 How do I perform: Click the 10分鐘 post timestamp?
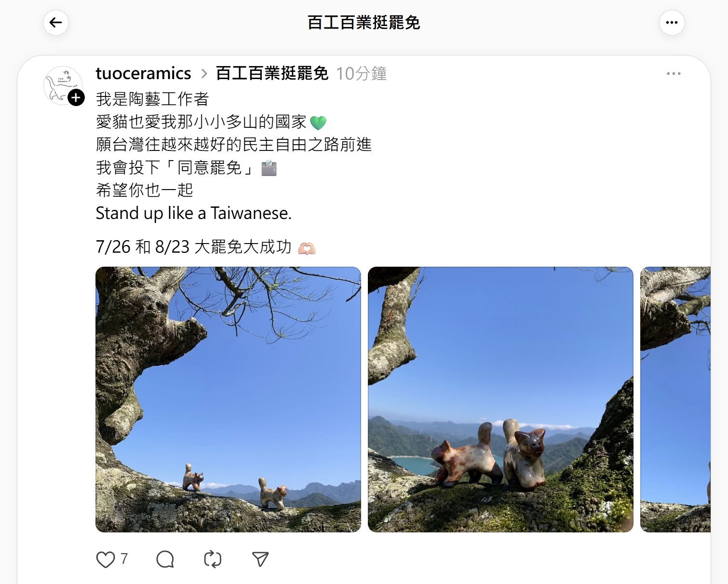[361, 74]
